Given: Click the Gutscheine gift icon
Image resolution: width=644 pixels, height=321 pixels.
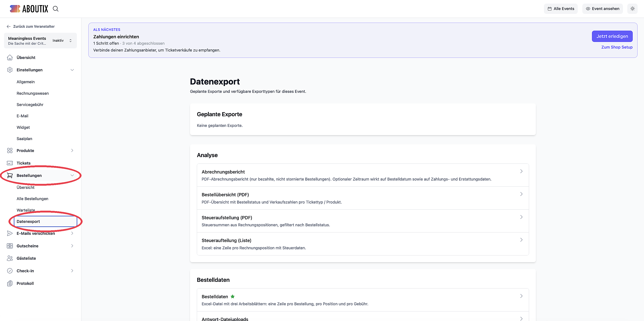Looking at the screenshot, I should pos(10,246).
